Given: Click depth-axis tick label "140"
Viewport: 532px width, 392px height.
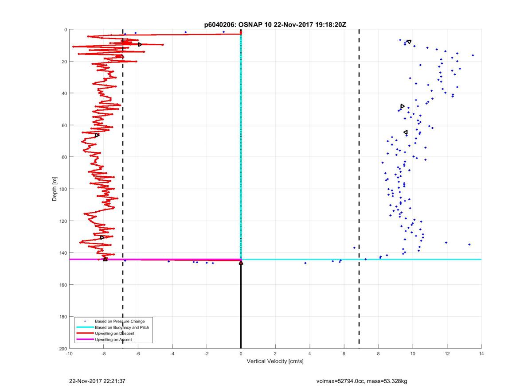Looking at the screenshot, I should click(63, 253).
